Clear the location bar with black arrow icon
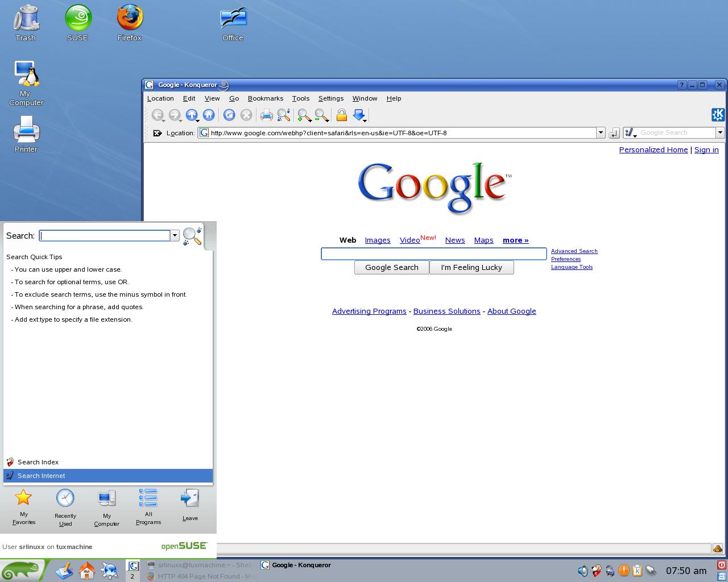 tap(158, 133)
